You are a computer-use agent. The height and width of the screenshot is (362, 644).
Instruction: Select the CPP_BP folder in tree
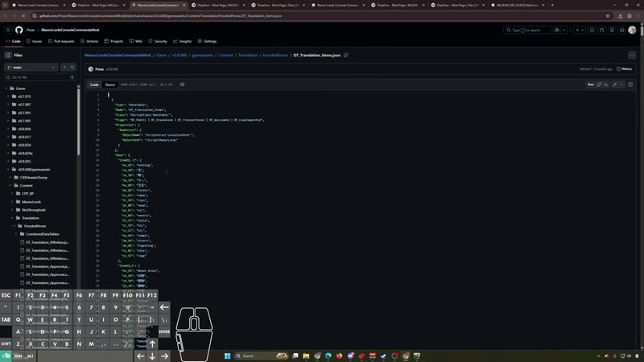click(28, 194)
